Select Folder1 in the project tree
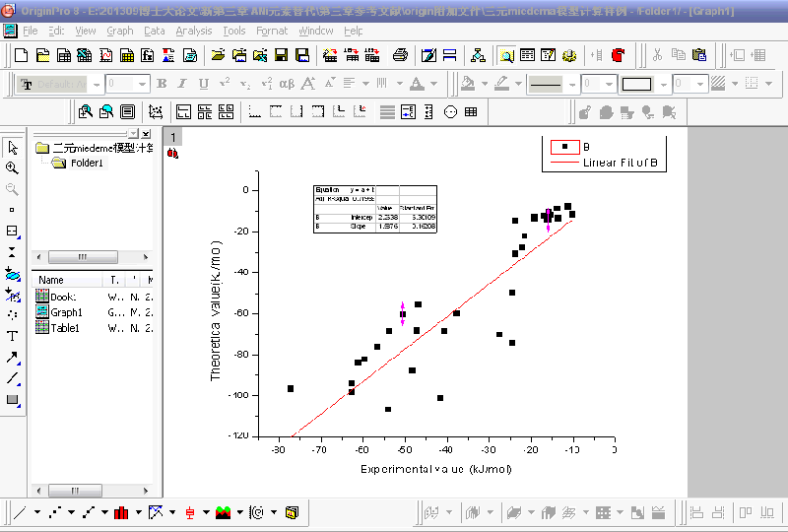The height and width of the screenshot is (532, 788). tap(86, 163)
